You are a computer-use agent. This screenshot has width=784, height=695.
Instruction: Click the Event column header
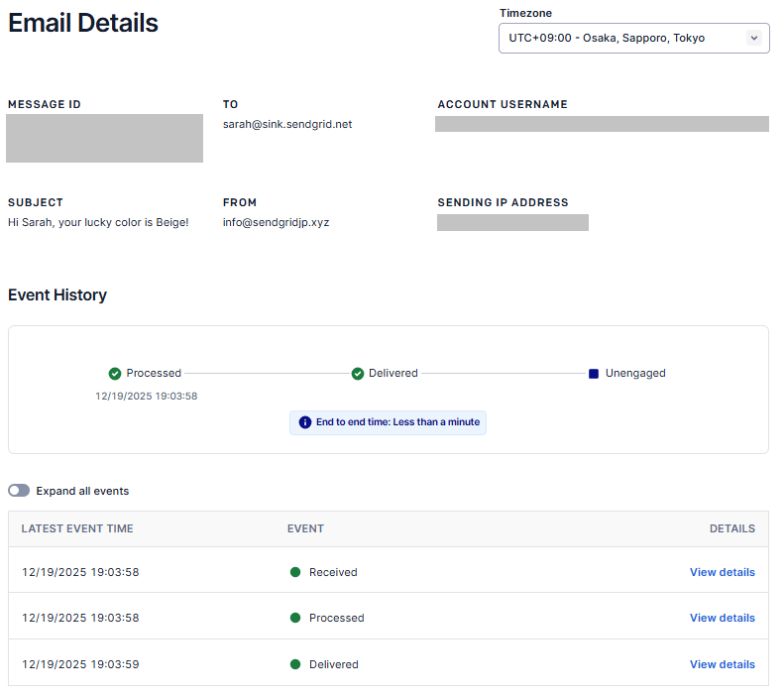tap(305, 528)
